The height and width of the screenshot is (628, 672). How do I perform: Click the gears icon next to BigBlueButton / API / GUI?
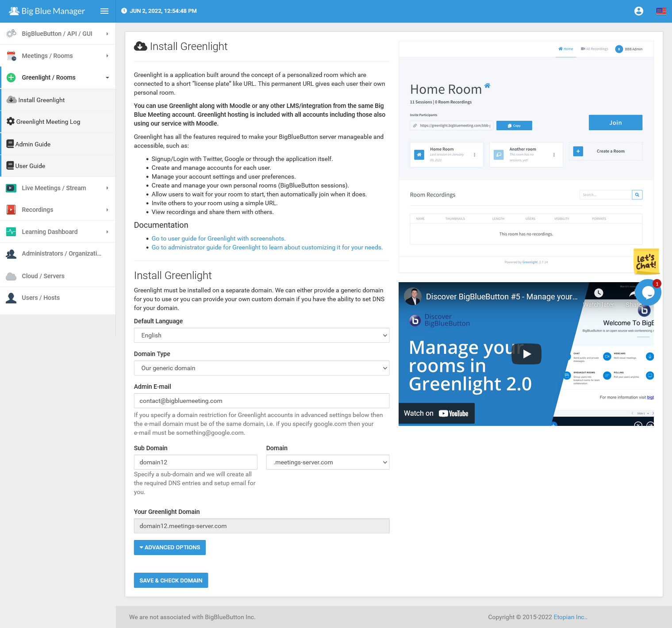tap(11, 34)
